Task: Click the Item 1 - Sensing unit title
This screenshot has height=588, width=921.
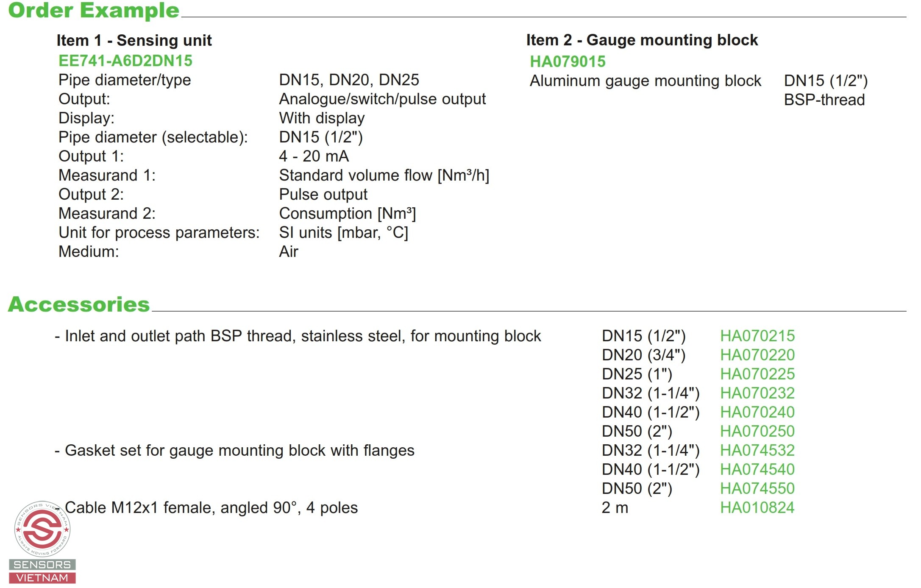Action: tap(134, 40)
